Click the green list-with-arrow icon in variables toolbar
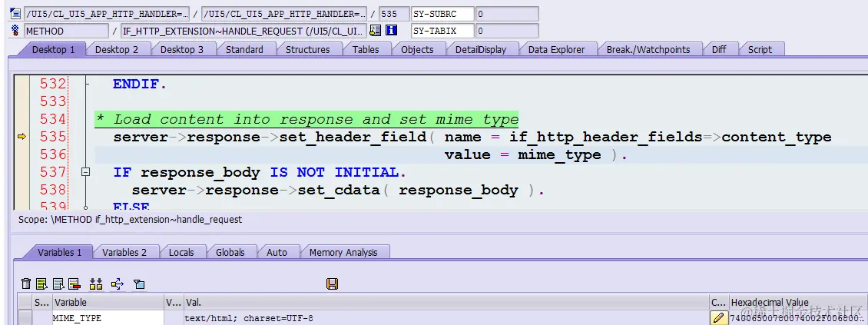This screenshot has height=325, width=868. coord(41,284)
